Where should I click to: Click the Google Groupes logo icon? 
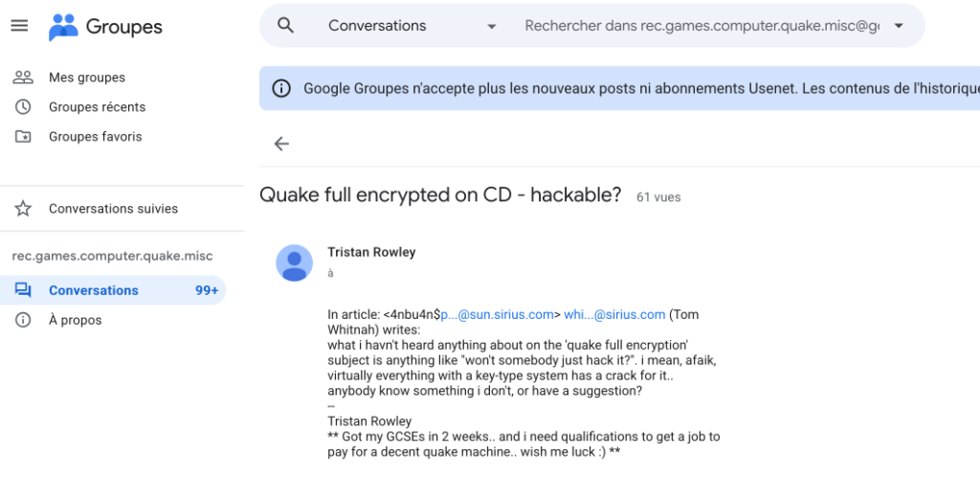point(63,27)
